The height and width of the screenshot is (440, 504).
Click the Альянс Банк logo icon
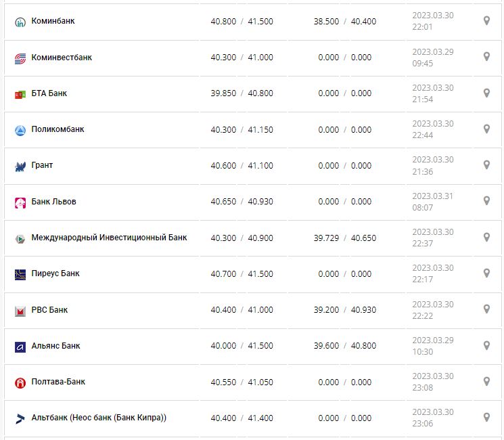[x=20, y=347]
